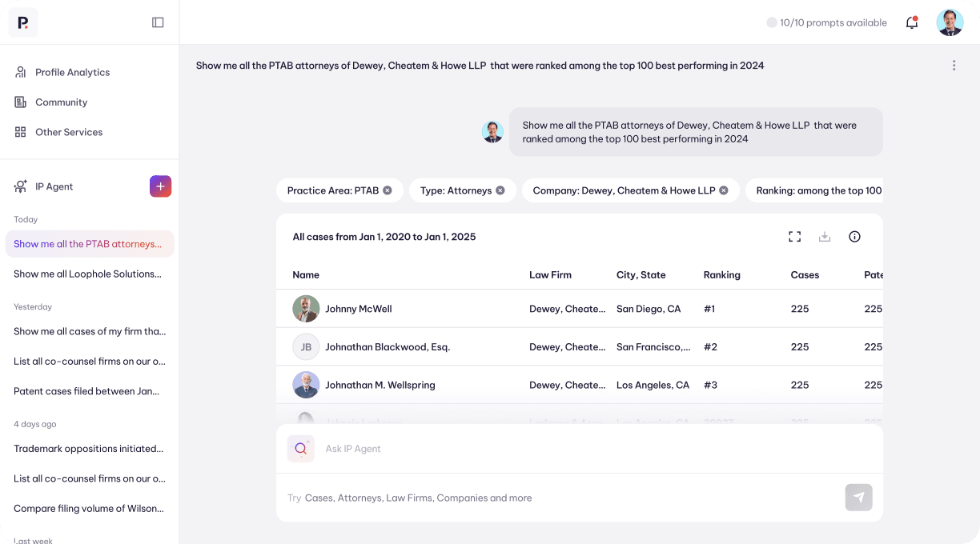This screenshot has height=544, width=980.
Task: Open the user profile avatar menu
Action: [950, 22]
